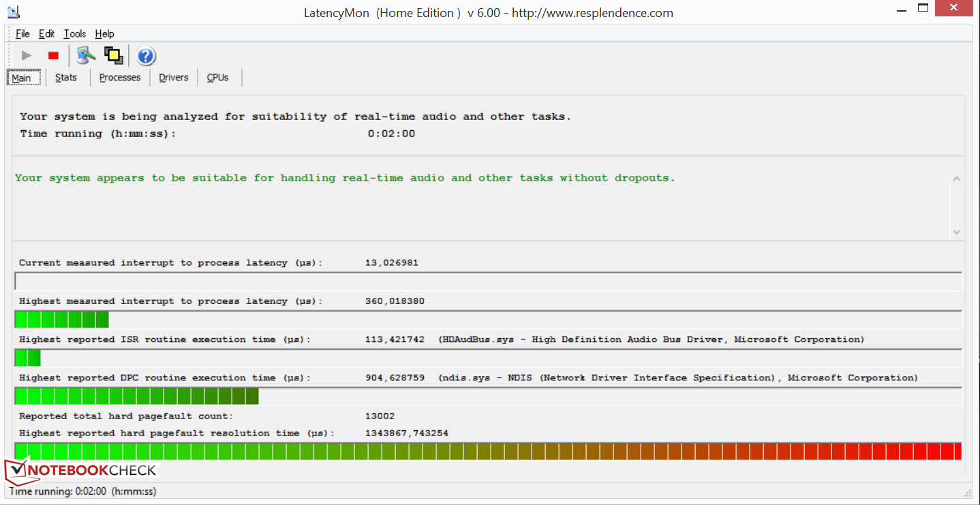Select the green suitability message text

tap(345, 178)
